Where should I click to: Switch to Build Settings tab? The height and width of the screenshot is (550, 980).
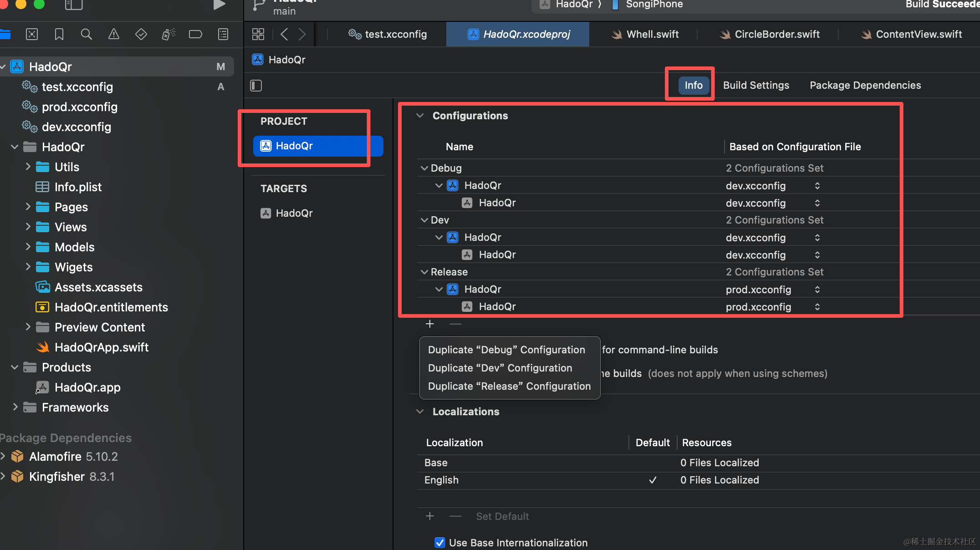pyautogui.click(x=755, y=85)
